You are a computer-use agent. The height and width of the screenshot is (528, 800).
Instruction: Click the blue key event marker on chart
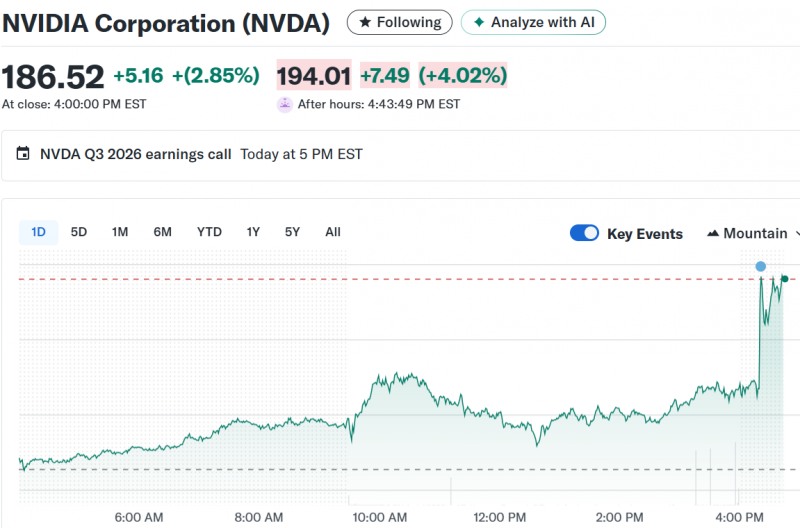[761, 266]
